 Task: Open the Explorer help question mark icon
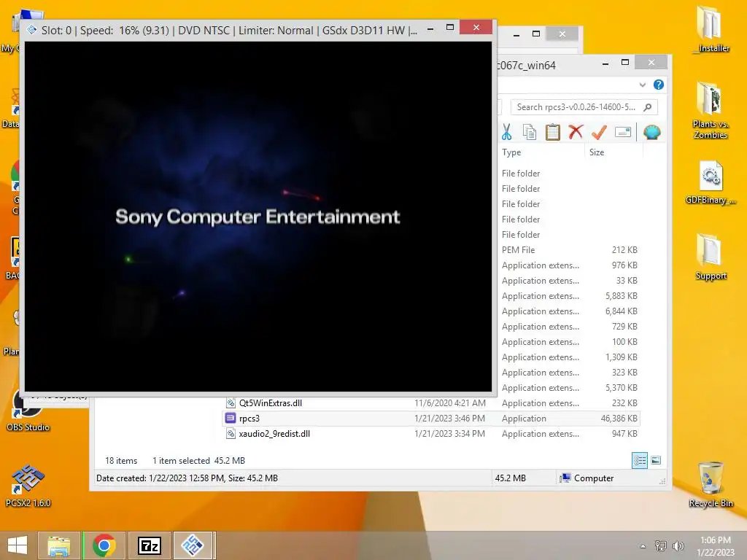click(659, 85)
